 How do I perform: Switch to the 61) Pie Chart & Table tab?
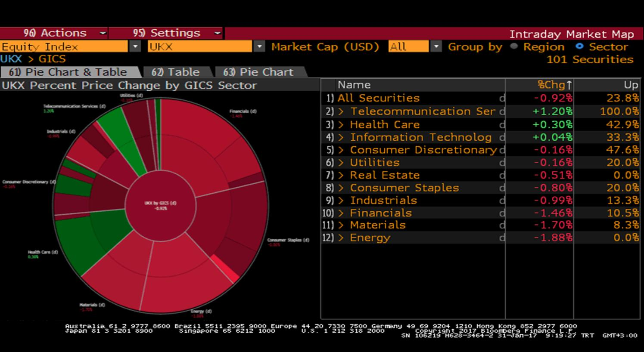pos(69,72)
